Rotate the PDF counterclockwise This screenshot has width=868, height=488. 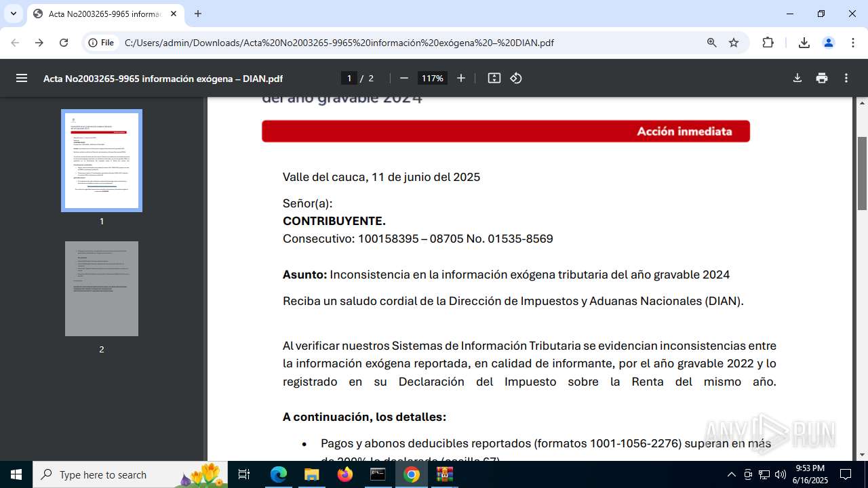(x=516, y=78)
